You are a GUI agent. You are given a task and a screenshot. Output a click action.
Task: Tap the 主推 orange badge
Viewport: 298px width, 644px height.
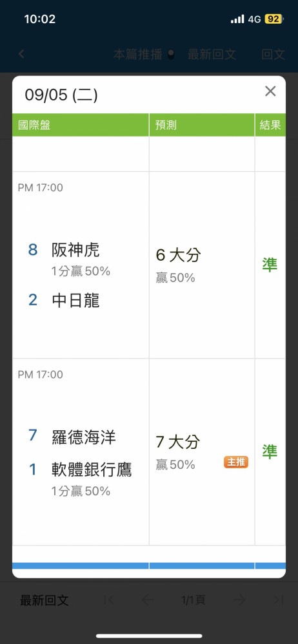coord(236,462)
